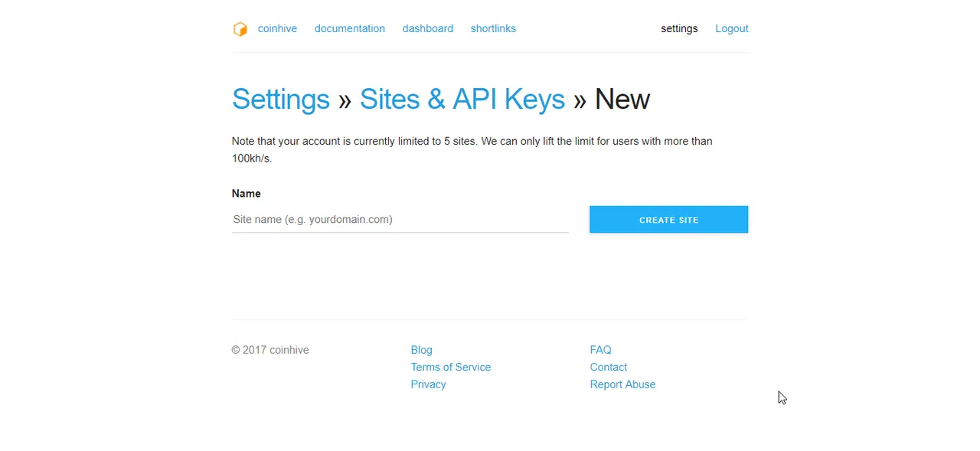Open the FAQ footer link

601,350
